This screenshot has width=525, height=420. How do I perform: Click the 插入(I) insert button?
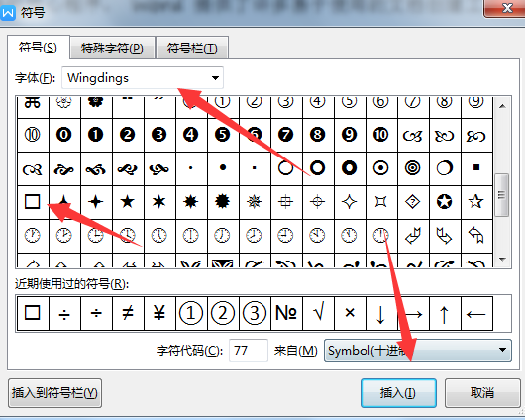tap(398, 393)
